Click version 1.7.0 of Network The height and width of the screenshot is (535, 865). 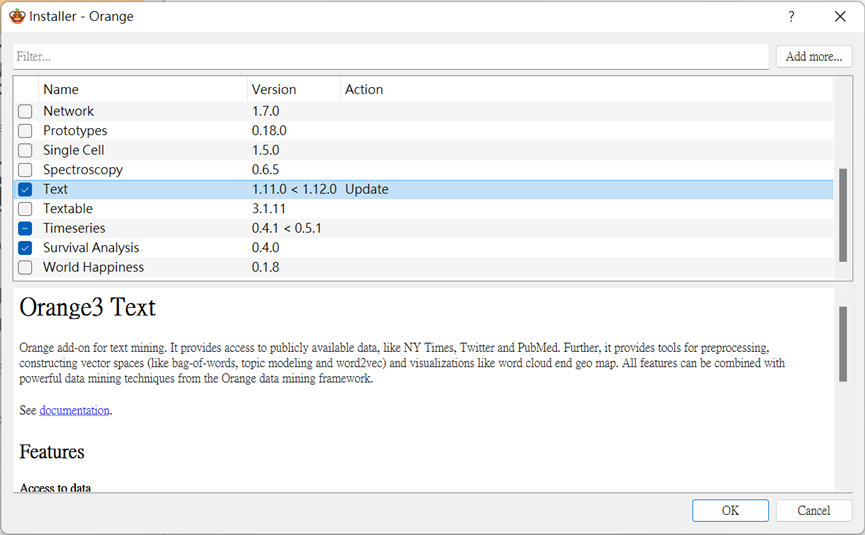pos(265,111)
